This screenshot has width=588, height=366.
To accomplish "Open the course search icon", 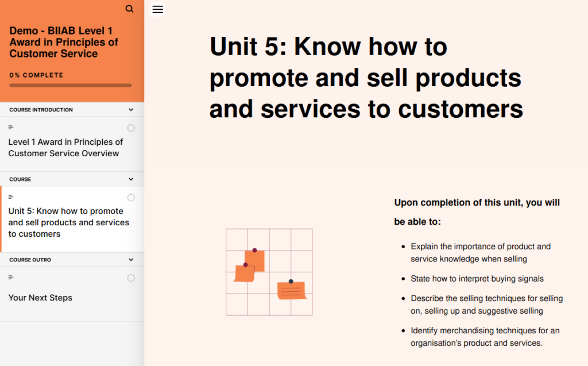I will pyautogui.click(x=129, y=9).
